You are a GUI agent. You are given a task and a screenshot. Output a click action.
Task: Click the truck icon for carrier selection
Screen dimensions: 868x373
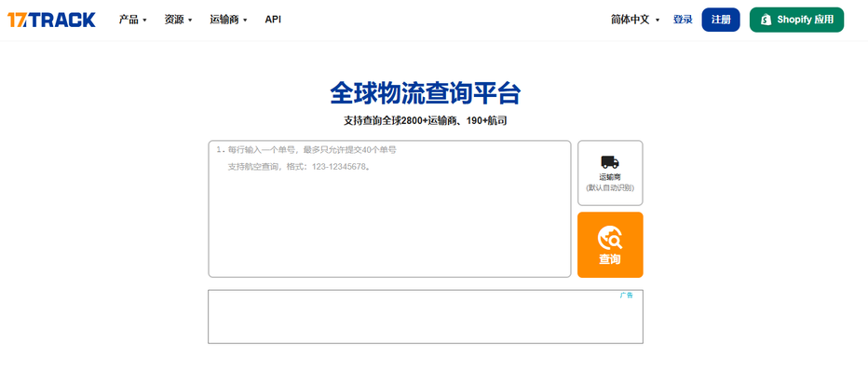(x=610, y=162)
